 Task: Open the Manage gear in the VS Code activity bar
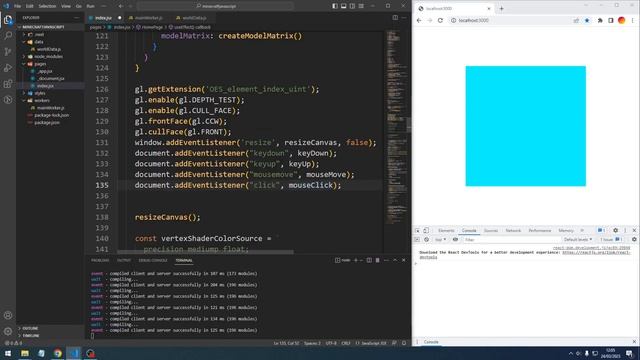pyautogui.click(x=8, y=331)
